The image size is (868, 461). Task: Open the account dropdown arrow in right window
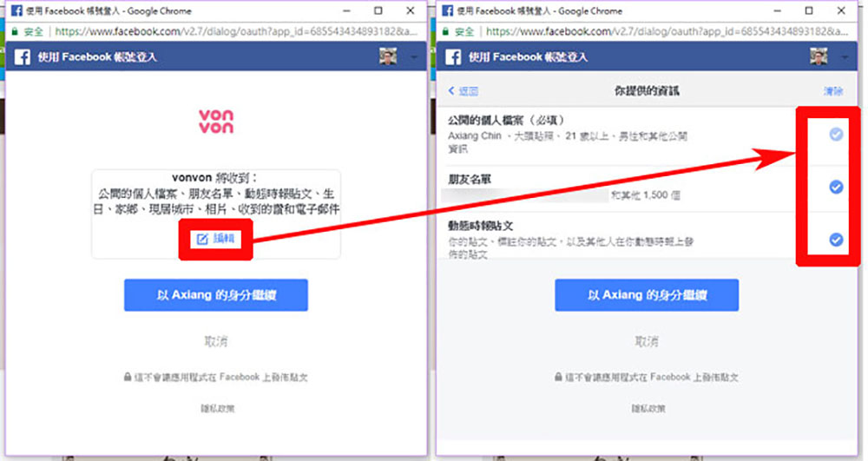pos(845,57)
